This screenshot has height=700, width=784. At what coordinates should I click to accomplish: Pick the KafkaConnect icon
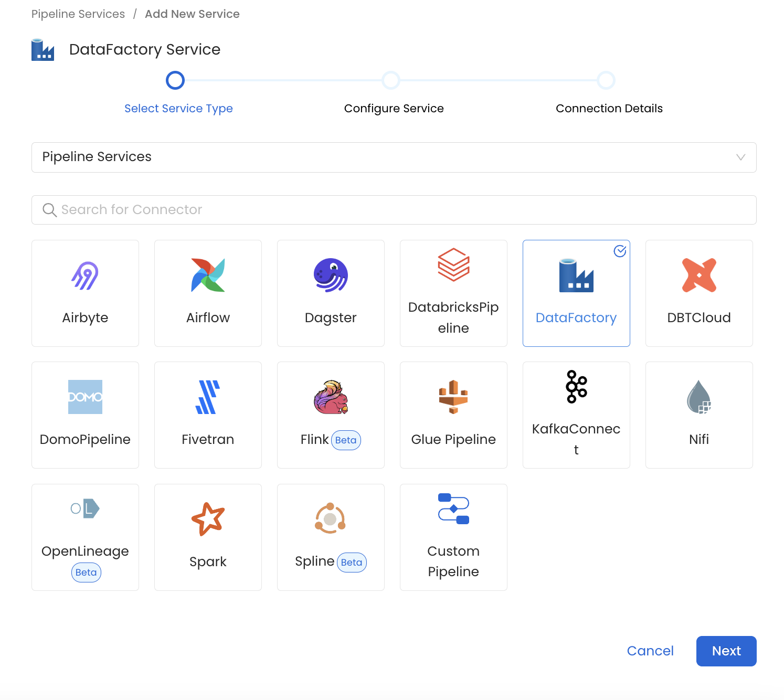(x=576, y=387)
